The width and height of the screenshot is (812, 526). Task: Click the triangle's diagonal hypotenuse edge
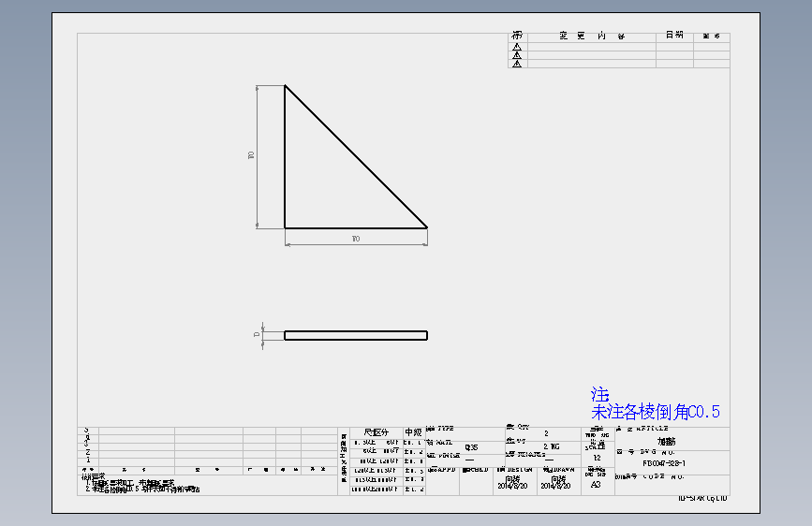356,156
